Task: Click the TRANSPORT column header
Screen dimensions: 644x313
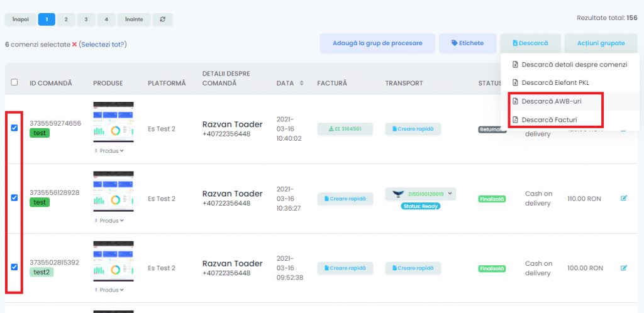Action: coord(404,83)
